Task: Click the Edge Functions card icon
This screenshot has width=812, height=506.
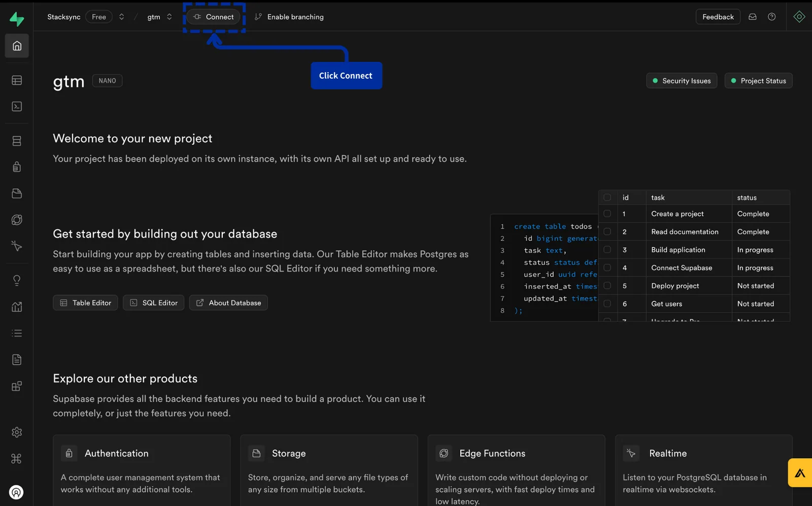Action: point(444,453)
